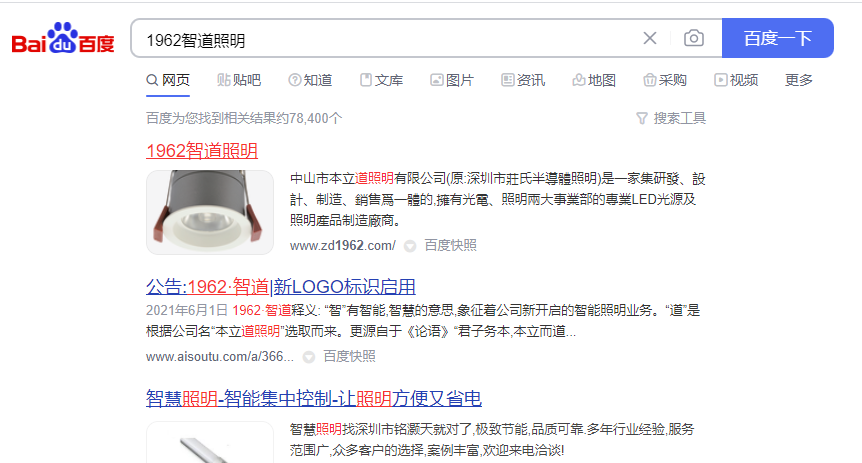
Task: Go to the 采购 tab
Action: point(665,80)
